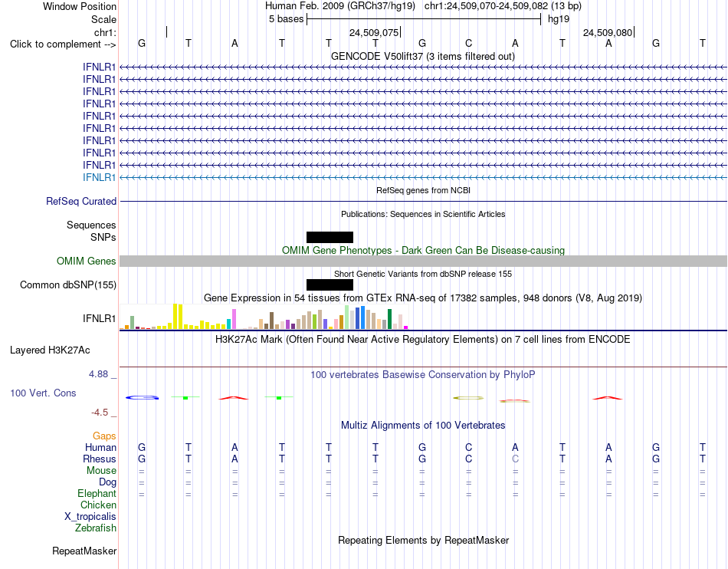Select the Dog alignment row label
Screen dimensions: 728x569
[107, 482]
